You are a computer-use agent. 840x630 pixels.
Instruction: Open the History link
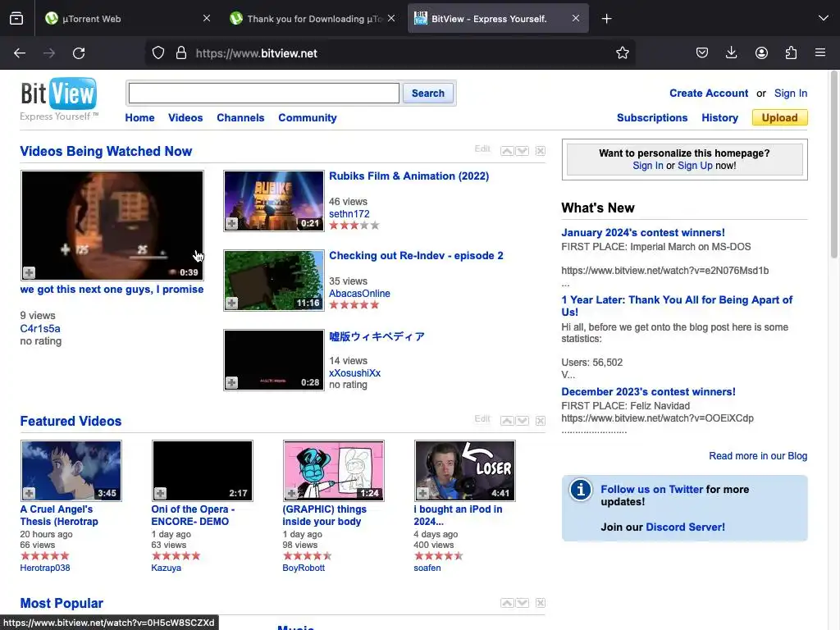click(720, 118)
